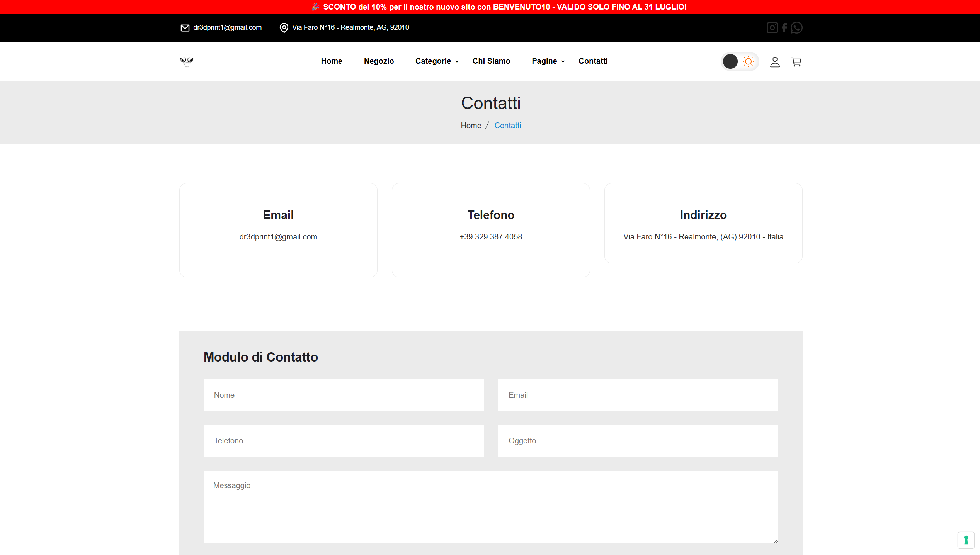Viewport: 980px width, 555px height.
Task: Click the site logo in header
Action: click(x=187, y=61)
